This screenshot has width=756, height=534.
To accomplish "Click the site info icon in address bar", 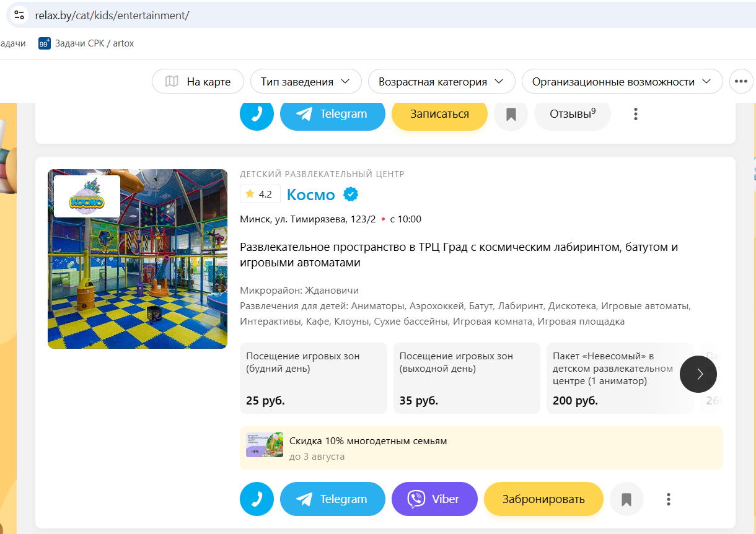I will [x=19, y=15].
